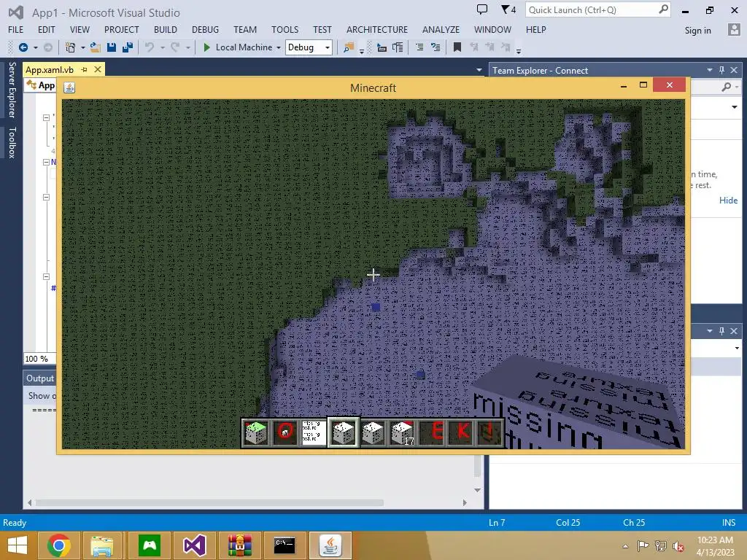
Task: Open the ANALYZE menu
Action: (x=441, y=29)
